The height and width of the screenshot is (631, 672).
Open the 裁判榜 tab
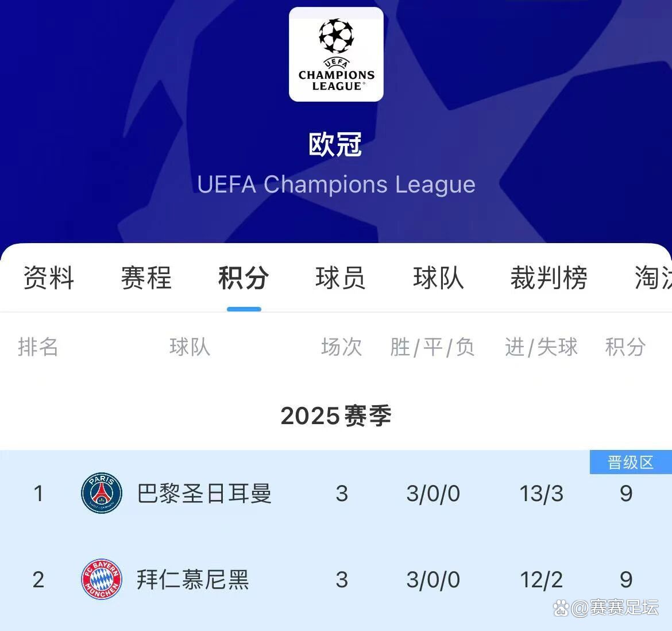549,278
